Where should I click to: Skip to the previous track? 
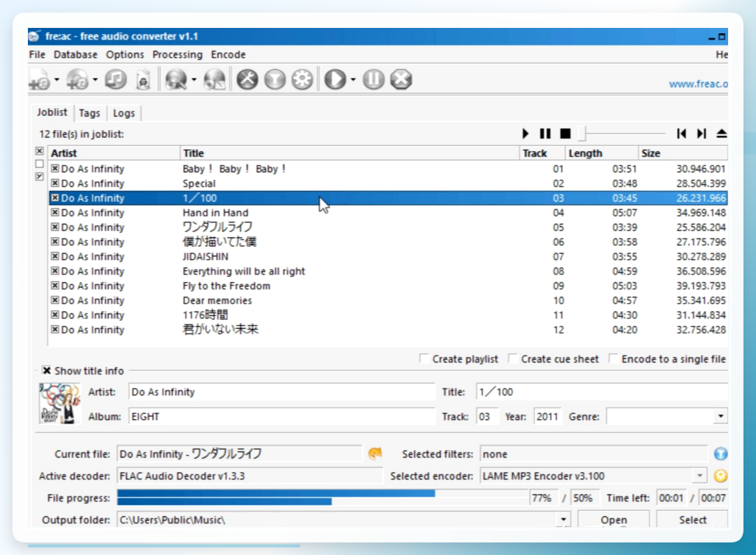coord(681,134)
